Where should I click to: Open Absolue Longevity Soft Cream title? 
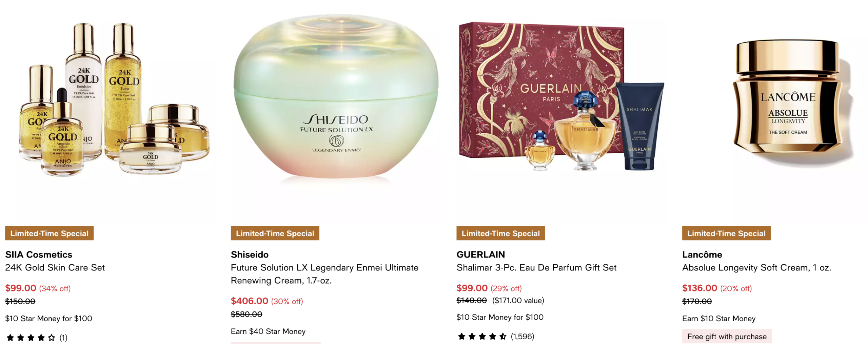pos(756,267)
